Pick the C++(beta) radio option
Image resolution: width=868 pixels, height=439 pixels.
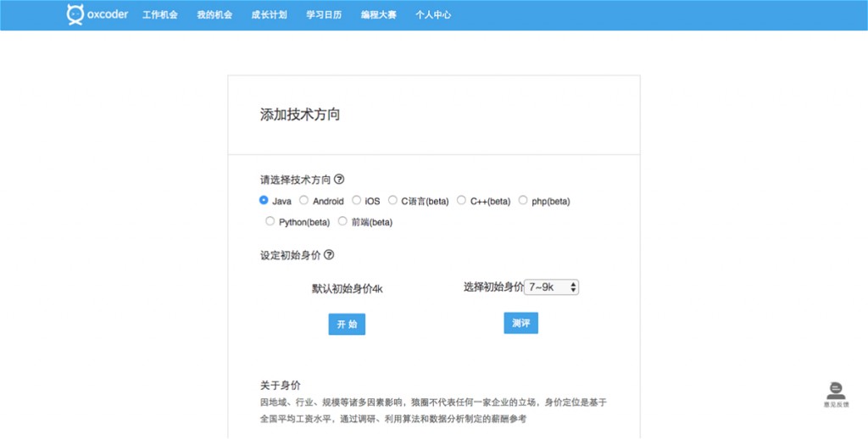coord(461,201)
